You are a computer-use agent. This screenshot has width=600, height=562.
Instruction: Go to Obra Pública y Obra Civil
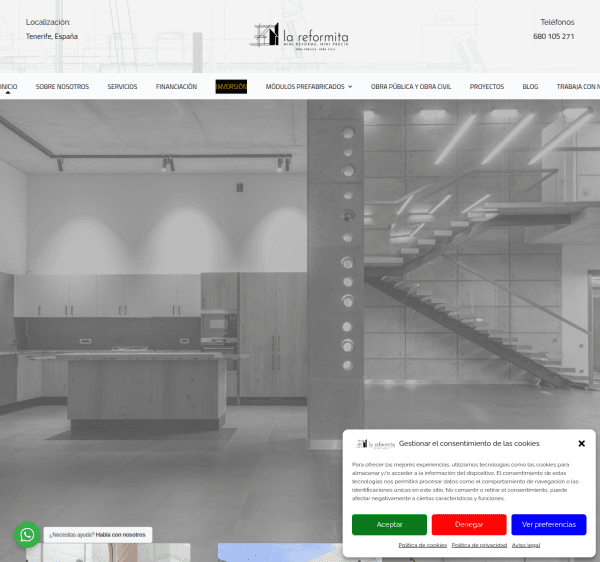coord(411,87)
